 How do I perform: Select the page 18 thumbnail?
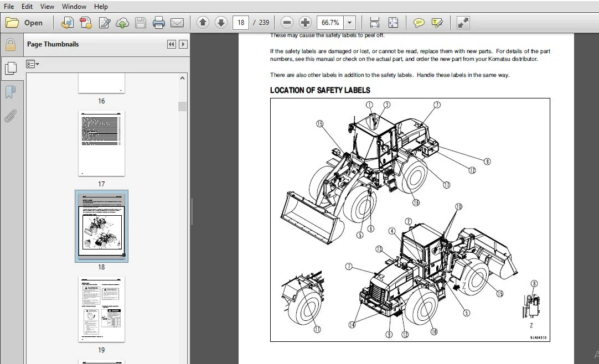[101, 226]
